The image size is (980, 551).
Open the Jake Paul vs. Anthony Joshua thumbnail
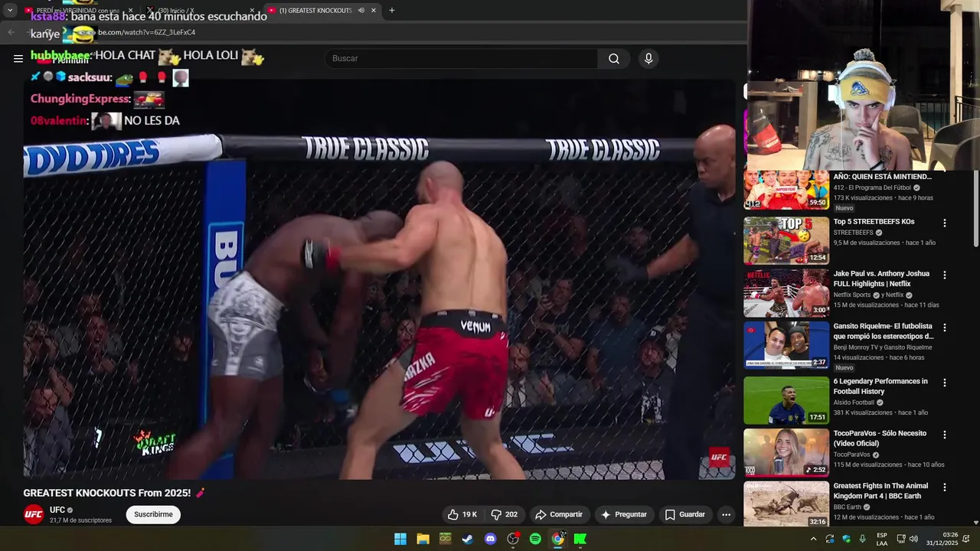click(786, 292)
